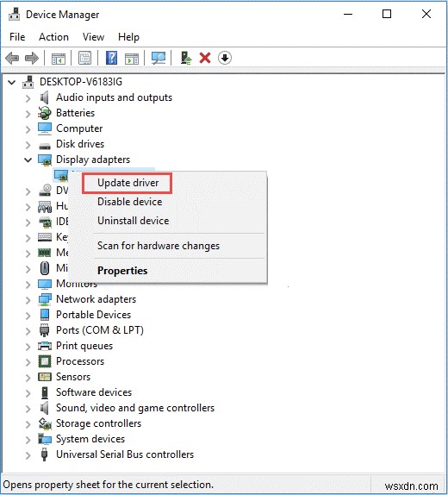Expand the Disk drives category
The width and height of the screenshot is (448, 495).
pos(28,145)
